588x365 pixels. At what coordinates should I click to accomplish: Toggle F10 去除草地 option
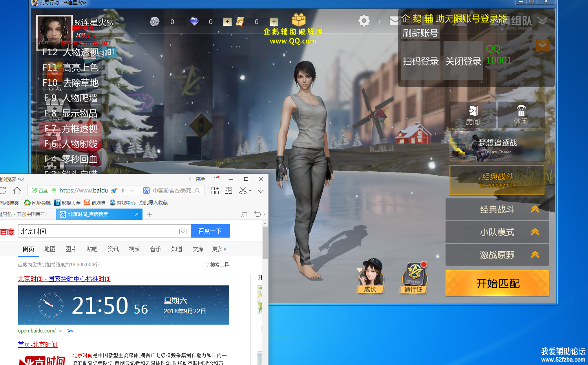click(x=71, y=83)
